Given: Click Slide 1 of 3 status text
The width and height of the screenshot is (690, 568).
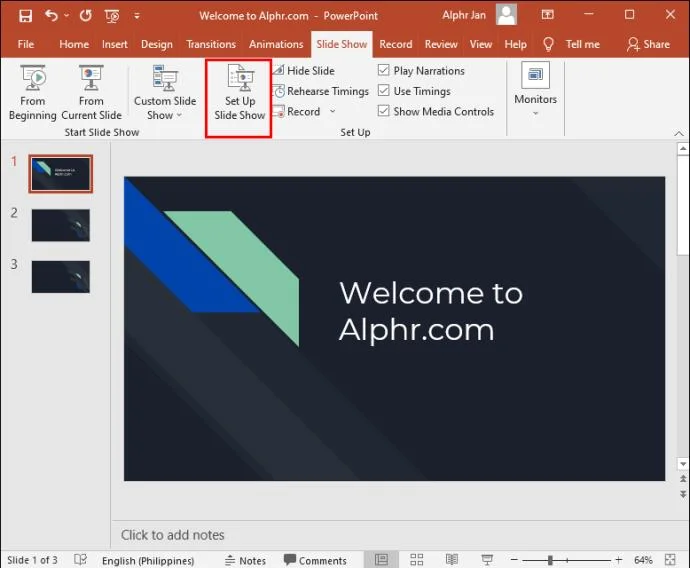Looking at the screenshot, I should (x=32, y=560).
